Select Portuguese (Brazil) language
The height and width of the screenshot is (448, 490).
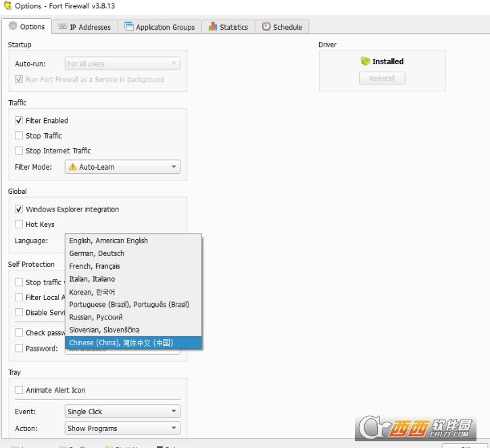[133, 304]
